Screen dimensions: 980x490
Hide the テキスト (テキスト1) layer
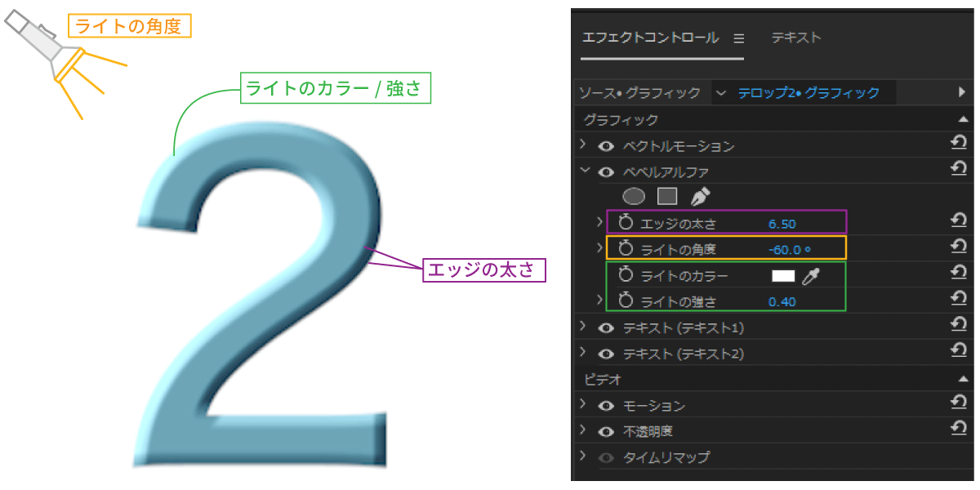tap(606, 328)
